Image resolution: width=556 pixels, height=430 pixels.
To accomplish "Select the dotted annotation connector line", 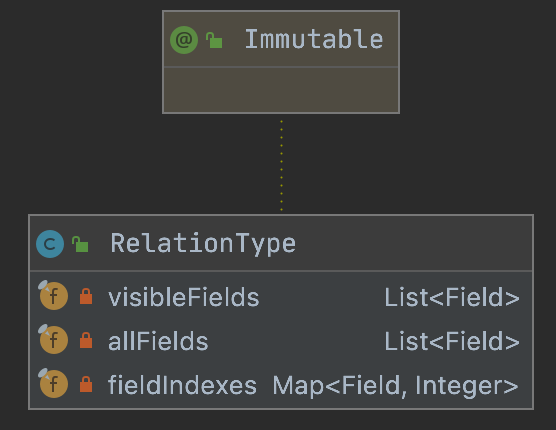I will pos(282,165).
